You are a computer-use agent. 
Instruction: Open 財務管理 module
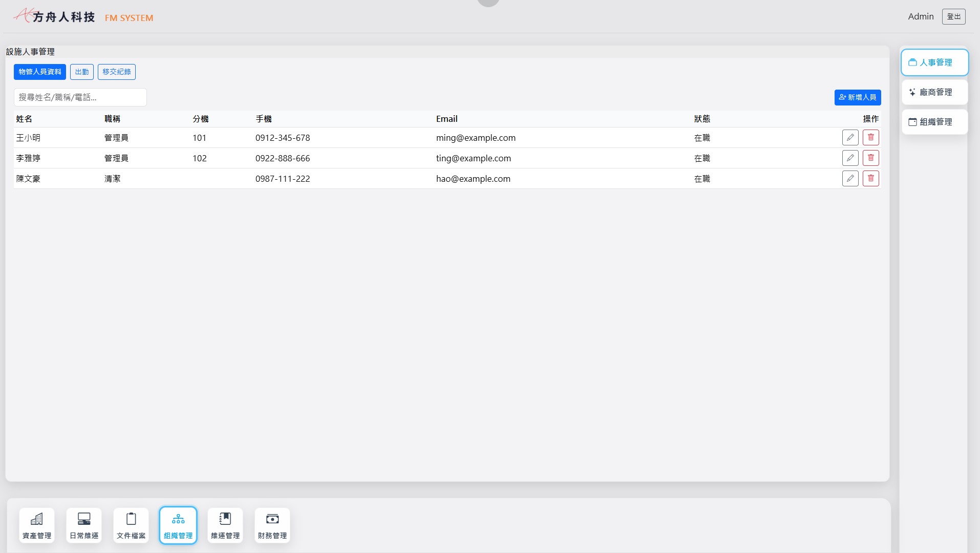(272, 525)
